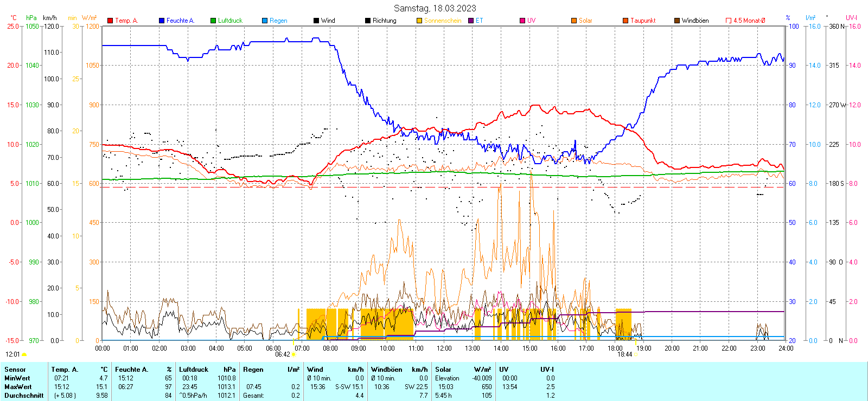This screenshot has width=868, height=401.
Task: Click the light blue Regen legend square
Action: point(265,21)
